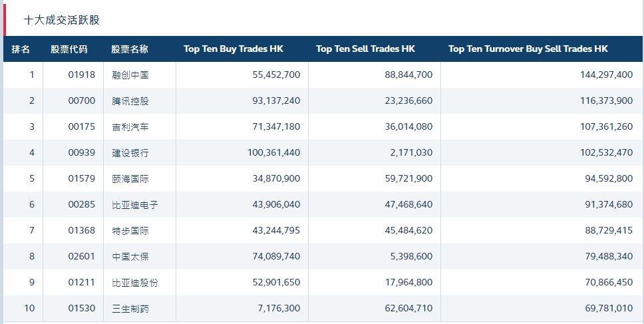Open stock 融创中国
The width and height of the screenshot is (644, 324).
130,75
